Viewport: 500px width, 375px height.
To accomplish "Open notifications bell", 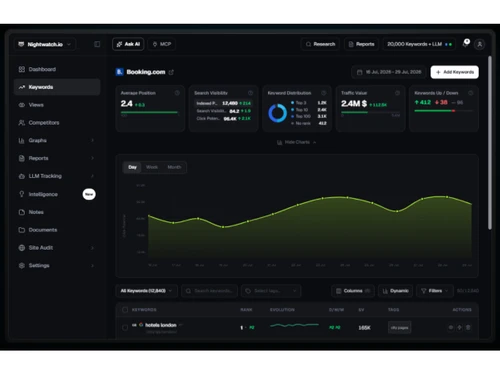I will click(466, 43).
